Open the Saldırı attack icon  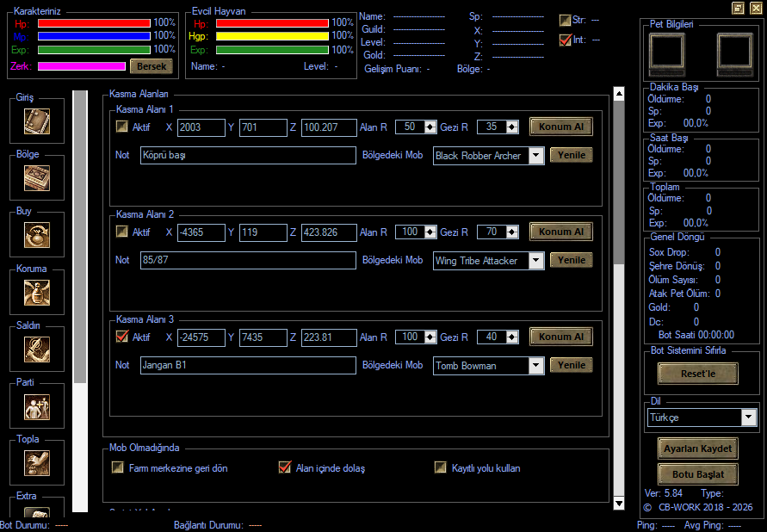click(37, 350)
